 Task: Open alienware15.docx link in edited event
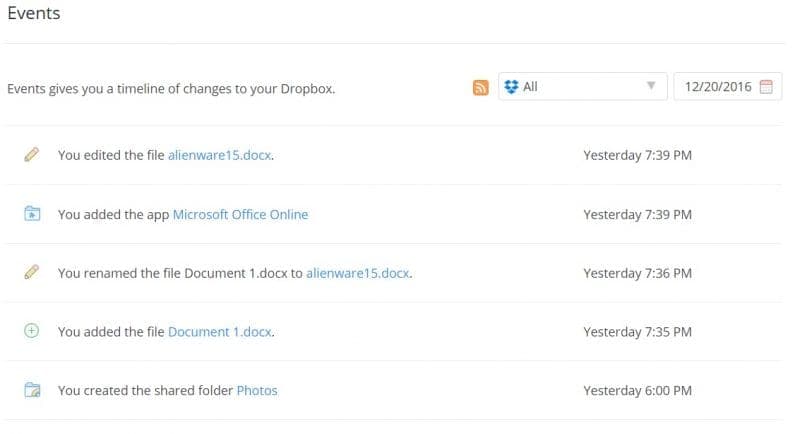(x=219, y=155)
